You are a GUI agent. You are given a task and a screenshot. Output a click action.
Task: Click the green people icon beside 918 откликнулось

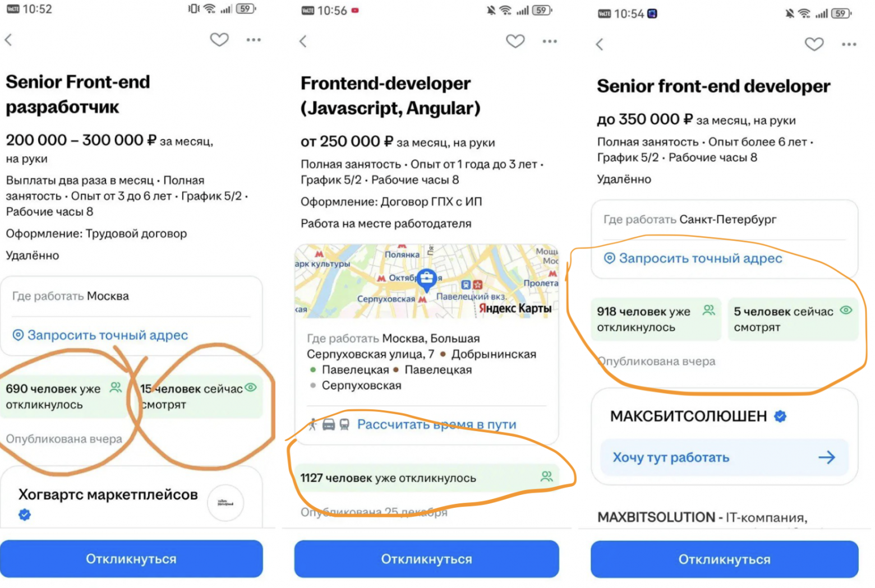tap(708, 309)
